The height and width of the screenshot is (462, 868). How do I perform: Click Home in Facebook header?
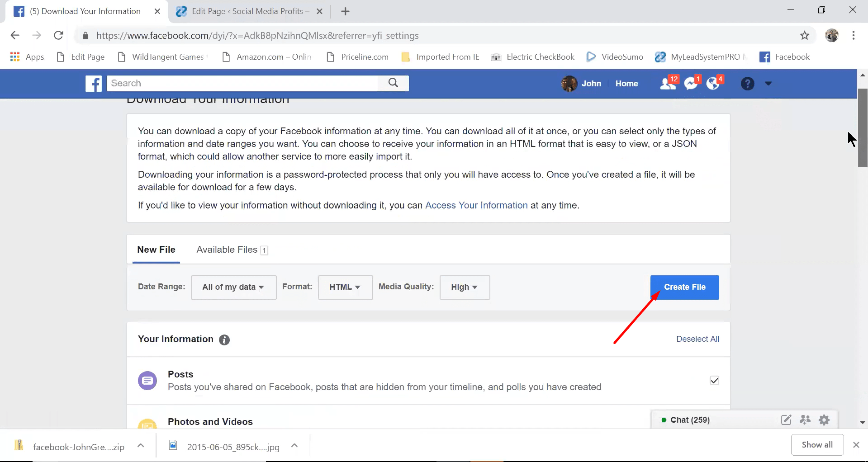point(626,84)
